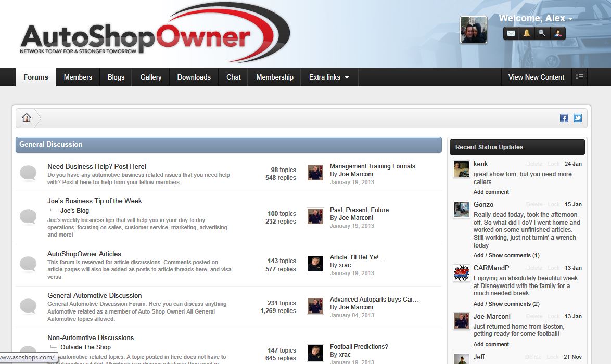Expand the Extra links dropdown
Image resolution: width=611 pixels, height=364 pixels.
click(328, 77)
